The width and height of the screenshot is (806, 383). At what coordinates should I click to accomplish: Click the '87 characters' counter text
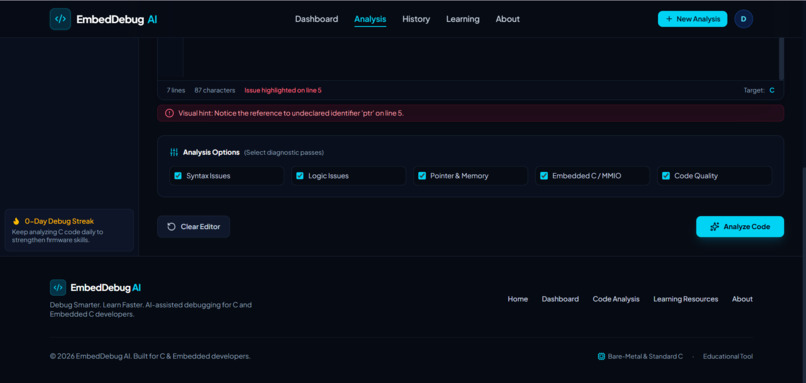click(214, 90)
